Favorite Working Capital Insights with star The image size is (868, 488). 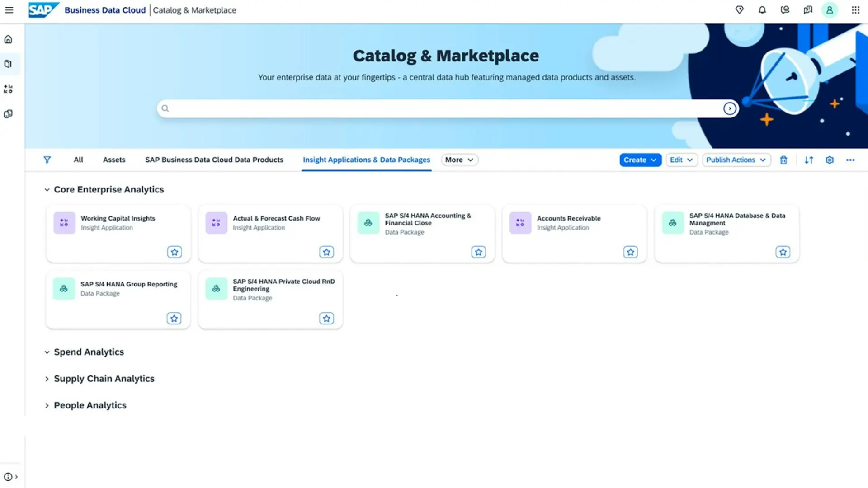175,252
